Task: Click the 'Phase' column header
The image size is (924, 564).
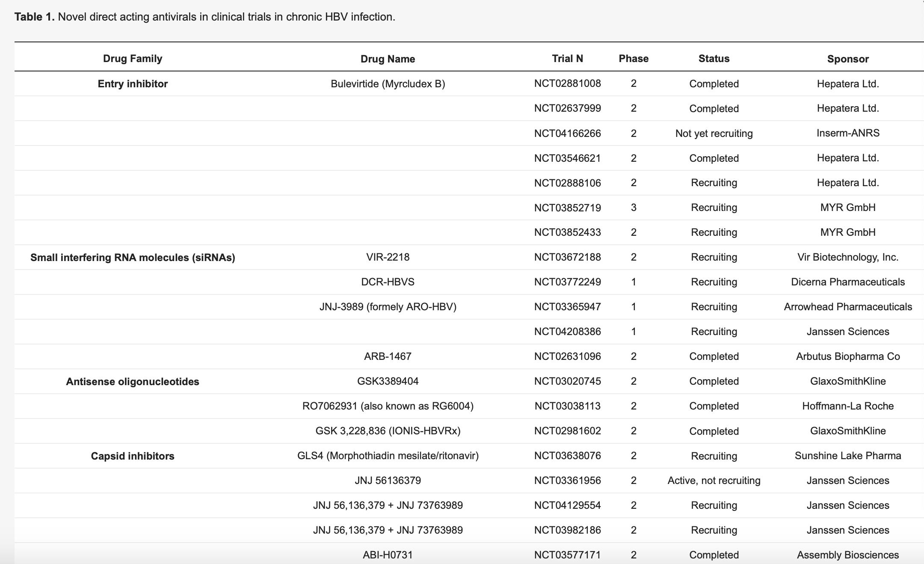Action: [634, 59]
